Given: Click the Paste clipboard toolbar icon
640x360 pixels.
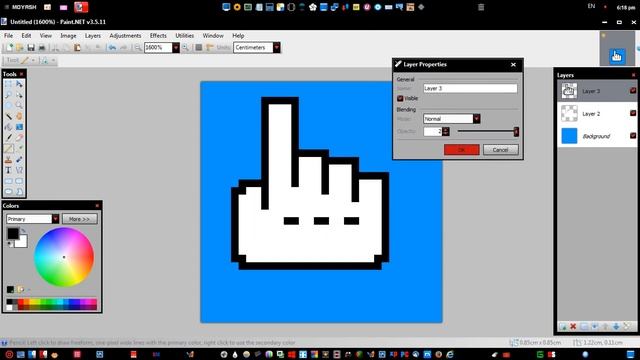Looking at the screenshot, I should [x=77, y=47].
